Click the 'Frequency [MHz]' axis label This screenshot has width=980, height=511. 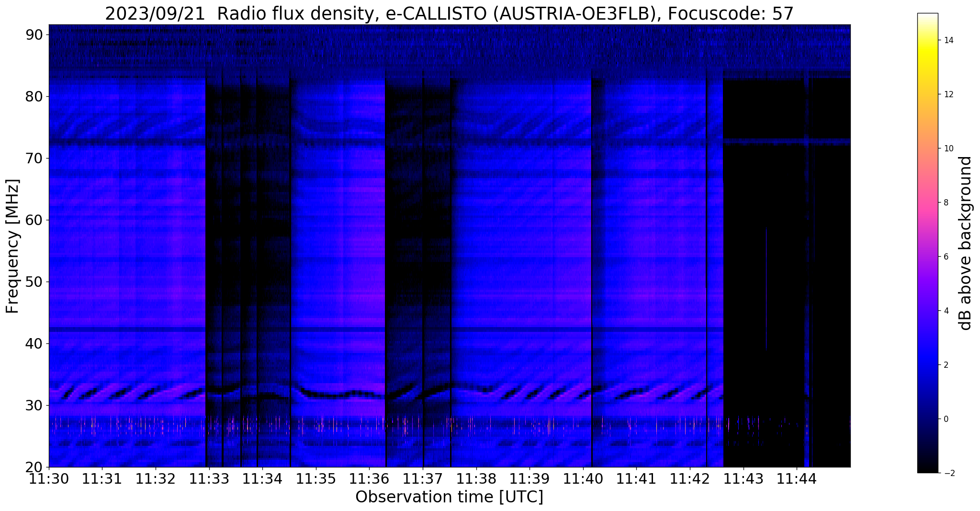[x=13, y=246]
